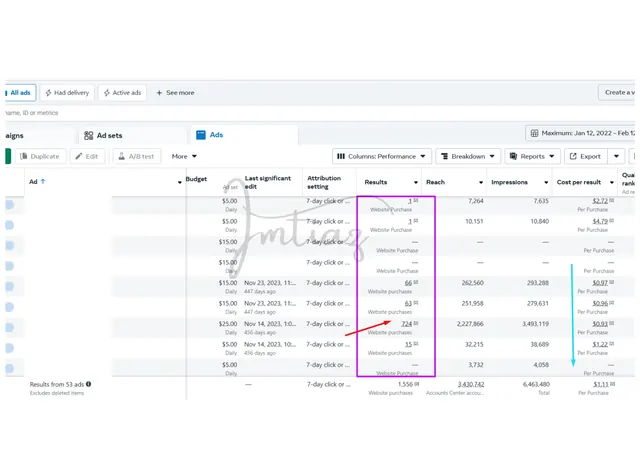This screenshot has height=452, width=640.
Task: Select the All ads filter
Action: coord(20,93)
